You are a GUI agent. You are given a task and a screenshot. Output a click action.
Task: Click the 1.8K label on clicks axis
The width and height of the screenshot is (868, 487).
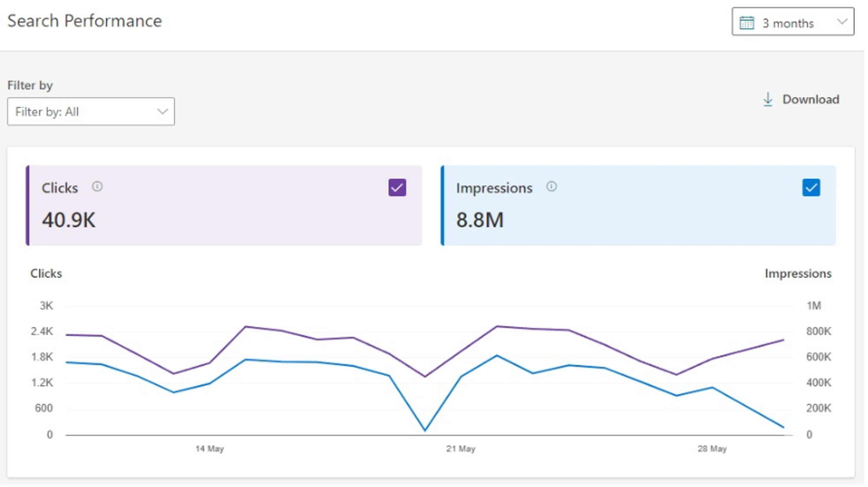pos(42,357)
